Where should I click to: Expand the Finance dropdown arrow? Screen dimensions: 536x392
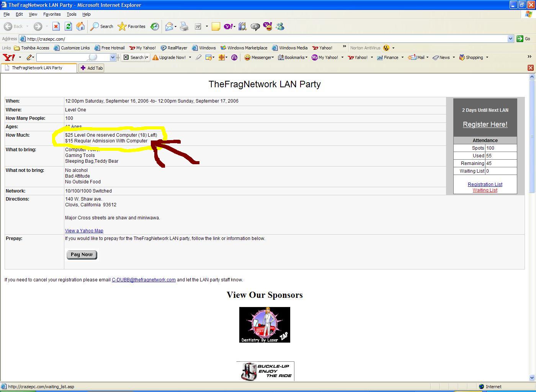[x=402, y=57]
